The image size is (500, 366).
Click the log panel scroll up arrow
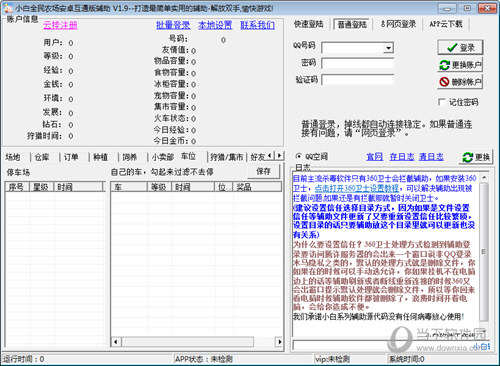click(x=484, y=178)
